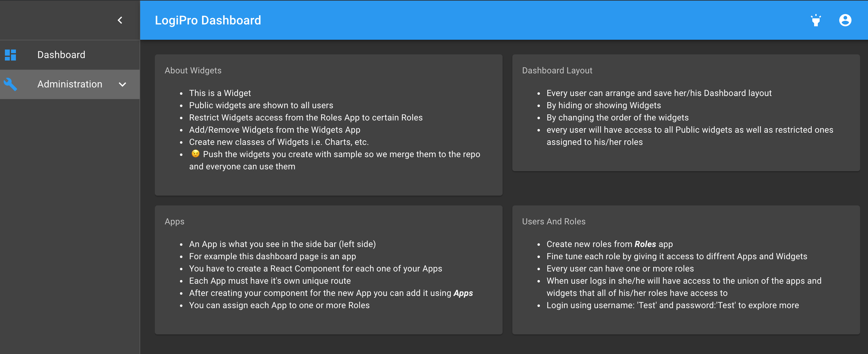Click the Apps widget title
Screen dimensions: 868x354
(174, 221)
